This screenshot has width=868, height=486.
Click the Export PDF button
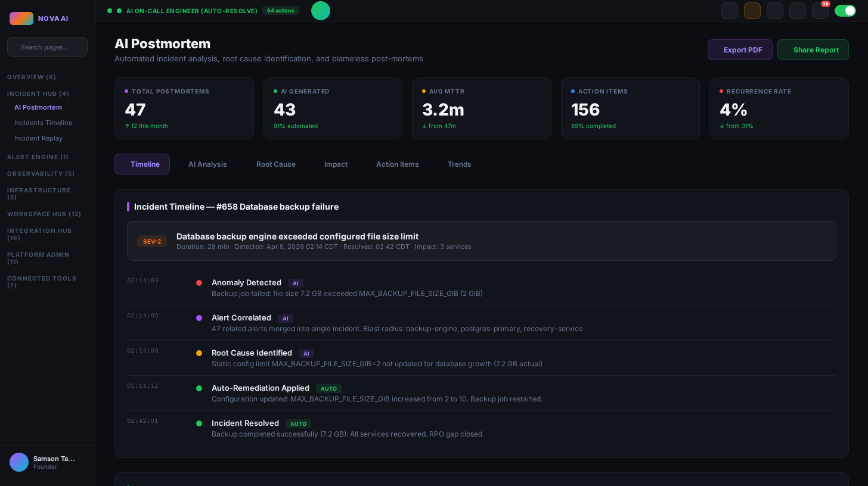pyautogui.click(x=740, y=50)
